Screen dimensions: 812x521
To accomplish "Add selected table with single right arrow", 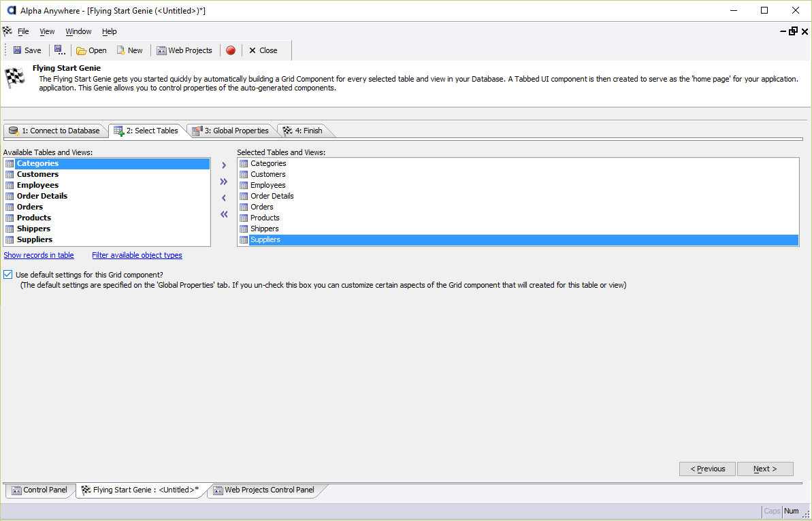I will [224, 165].
